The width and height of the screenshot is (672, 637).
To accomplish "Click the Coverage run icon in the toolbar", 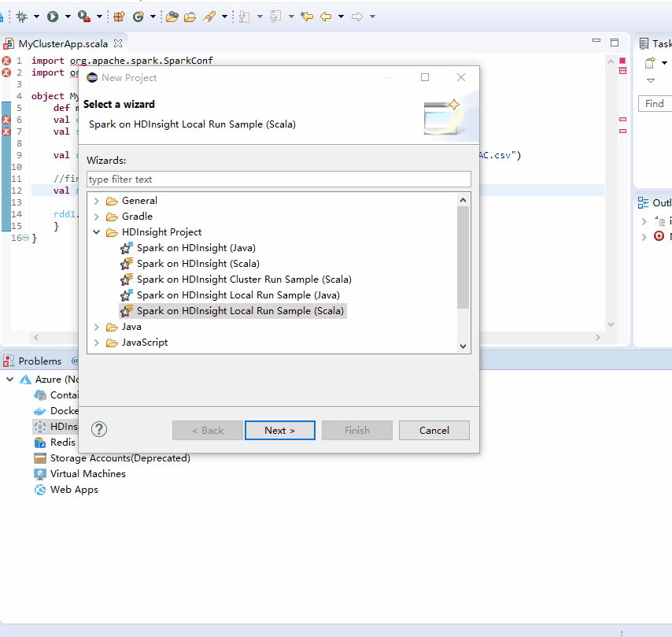I will (82, 16).
